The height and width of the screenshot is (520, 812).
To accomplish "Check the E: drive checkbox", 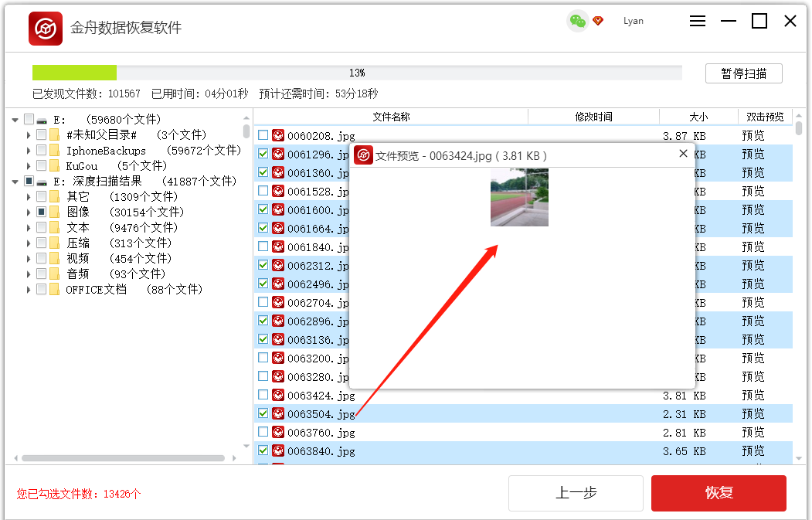I will (29, 119).
